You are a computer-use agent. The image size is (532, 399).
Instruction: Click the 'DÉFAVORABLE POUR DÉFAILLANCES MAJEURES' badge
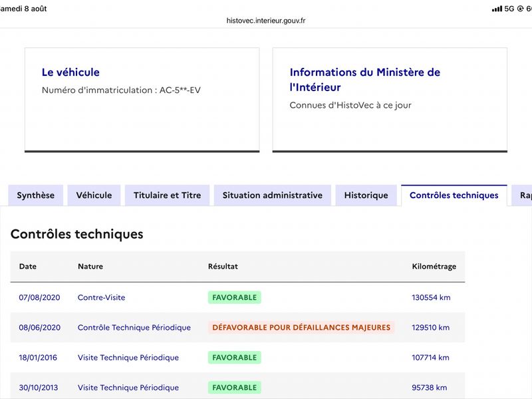pos(301,328)
